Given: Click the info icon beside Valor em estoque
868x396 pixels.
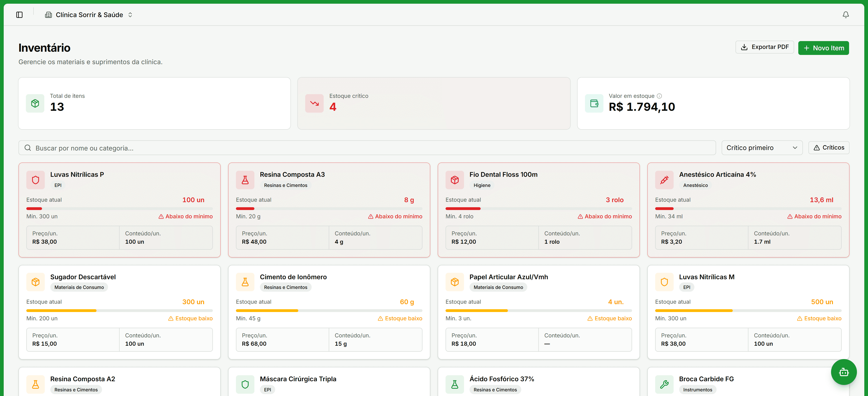Looking at the screenshot, I should pyautogui.click(x=659, y=96).
